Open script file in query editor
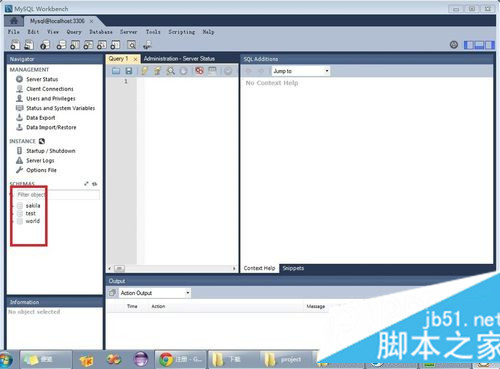This screenshot has width=500, height=369. (x=116, y=71)
